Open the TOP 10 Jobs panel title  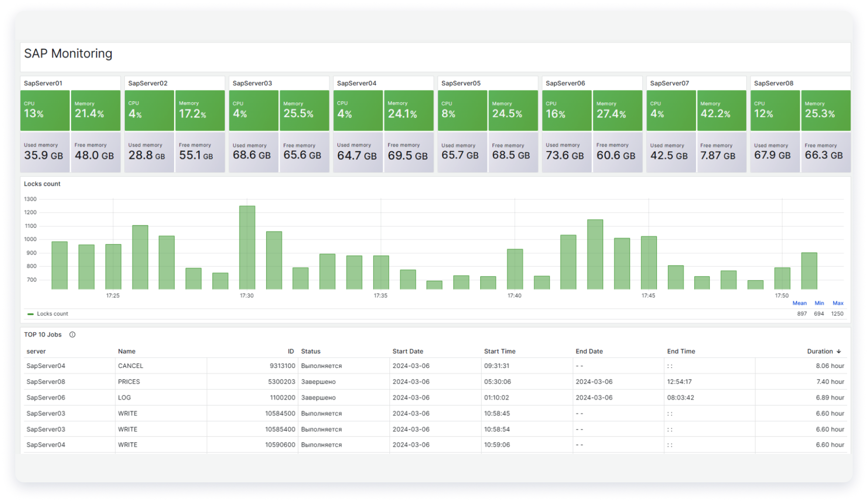43,335
